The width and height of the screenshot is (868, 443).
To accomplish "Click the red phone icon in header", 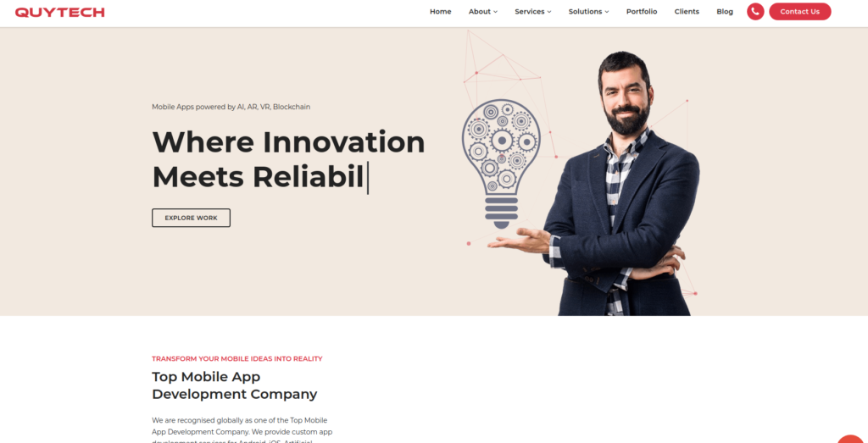I will [x=755, y=12].
